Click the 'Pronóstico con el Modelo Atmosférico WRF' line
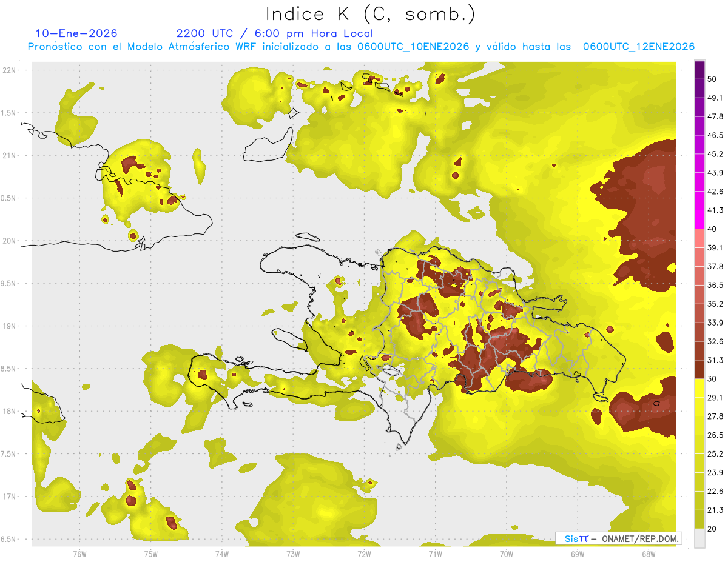 point(361,47)
